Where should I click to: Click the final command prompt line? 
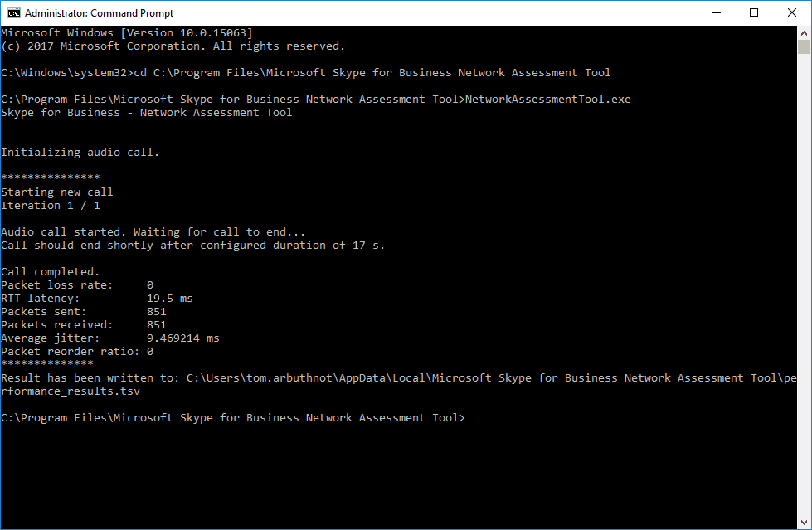232,418
